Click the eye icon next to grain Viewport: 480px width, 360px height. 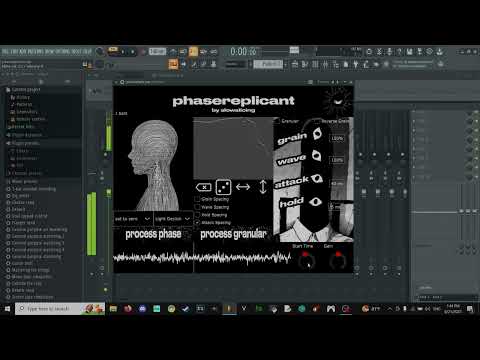coord(317,134)
